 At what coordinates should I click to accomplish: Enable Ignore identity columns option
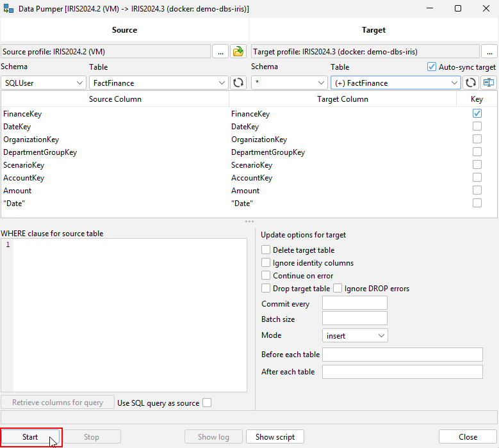pos(266,262)
